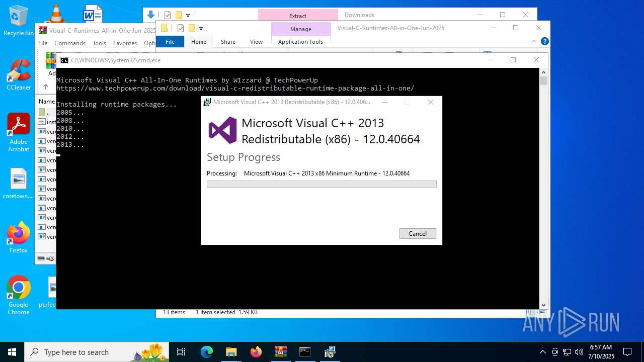Click WinRAR status bar key icon
This screenshot has height=362, width=644.
point(50,258)
